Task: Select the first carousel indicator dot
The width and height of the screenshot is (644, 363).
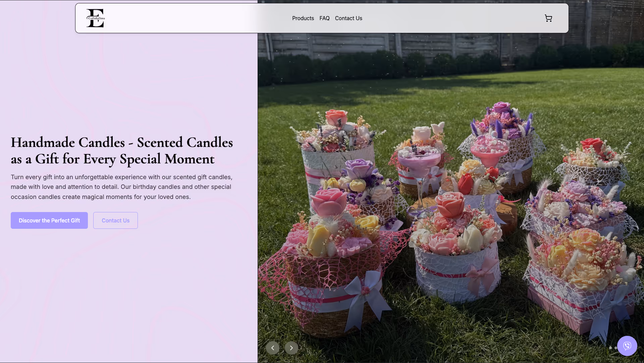Action: point(610,348)
